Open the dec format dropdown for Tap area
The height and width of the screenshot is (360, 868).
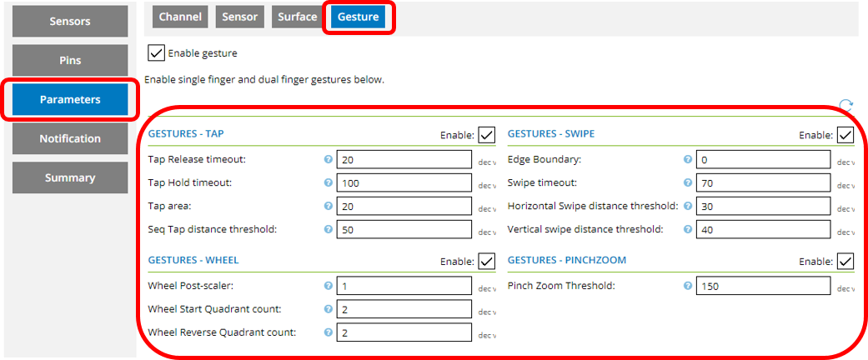(487, 207)
